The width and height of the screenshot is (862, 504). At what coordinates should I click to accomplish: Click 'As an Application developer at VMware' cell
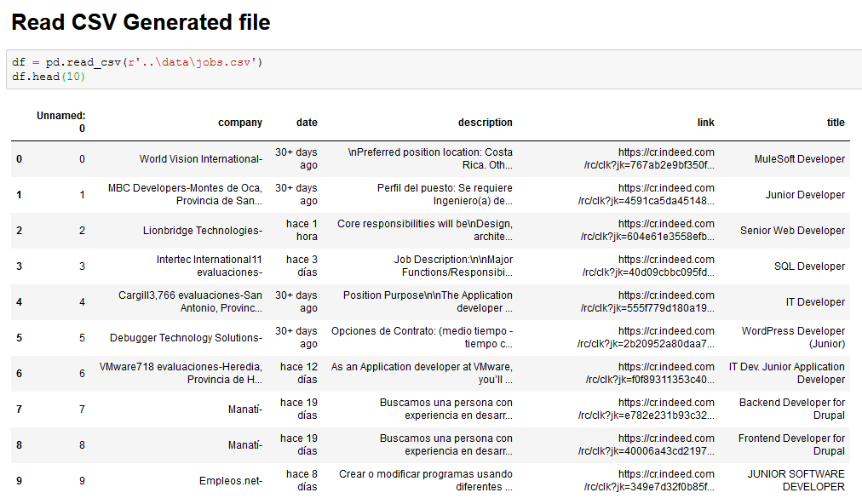[422, 373]
